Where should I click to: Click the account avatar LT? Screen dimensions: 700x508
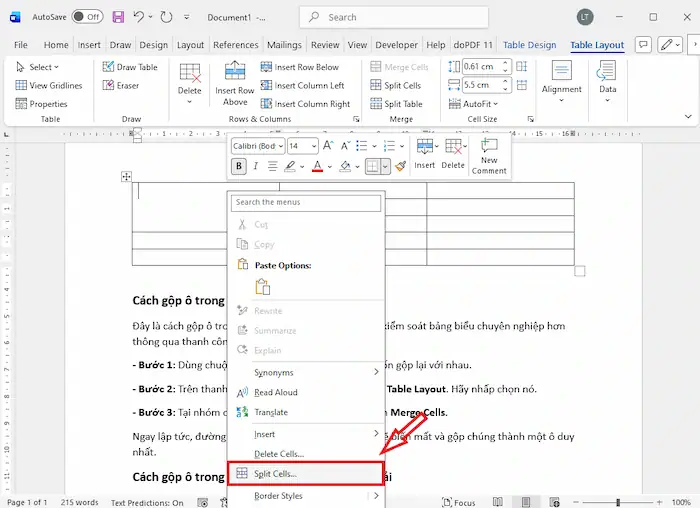coord(585,17)
